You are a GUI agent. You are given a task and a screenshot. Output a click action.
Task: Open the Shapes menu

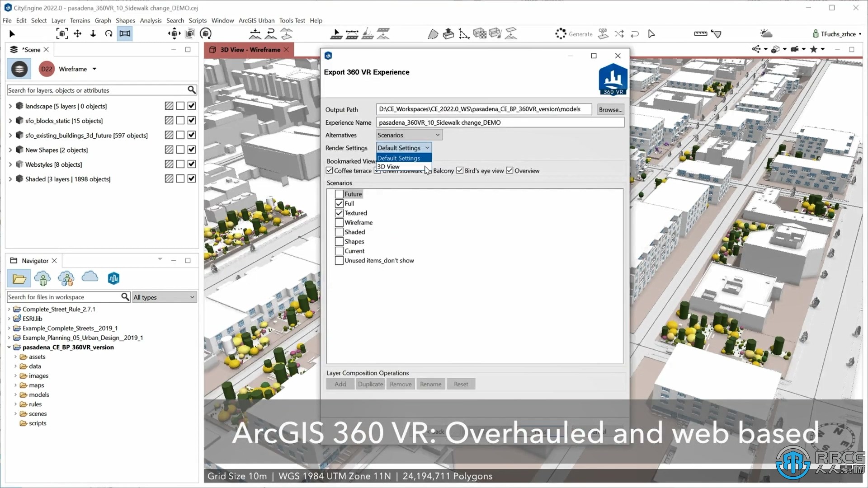click(125, 20)
